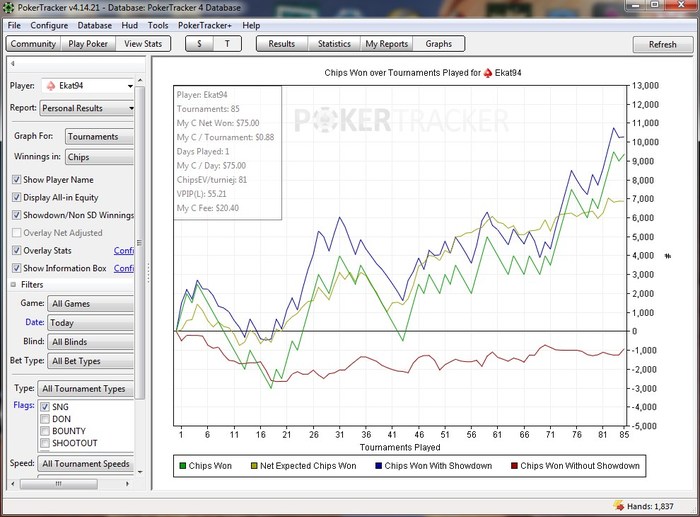Viewport: 700px width, 517px height.
Task: Collapse the Filters section expander
Action: click(x=13, y=284)
